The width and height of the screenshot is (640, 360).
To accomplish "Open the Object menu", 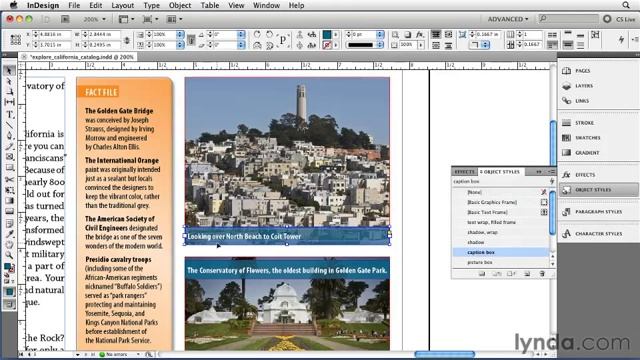I will click(x=180, y=5).
